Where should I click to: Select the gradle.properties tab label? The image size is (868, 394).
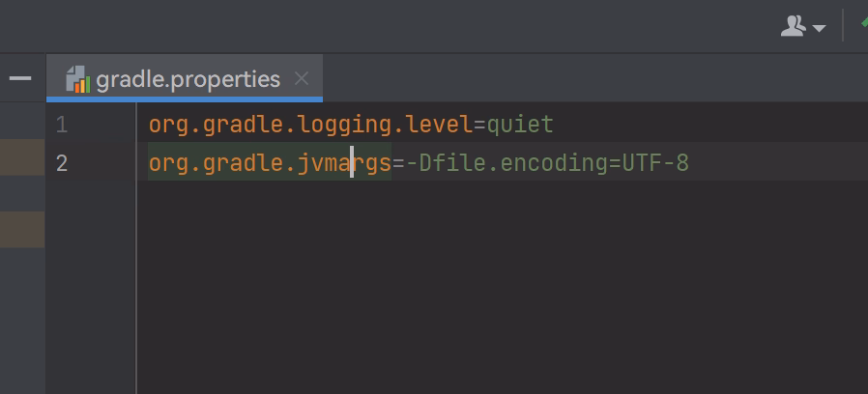coord(188,80)
